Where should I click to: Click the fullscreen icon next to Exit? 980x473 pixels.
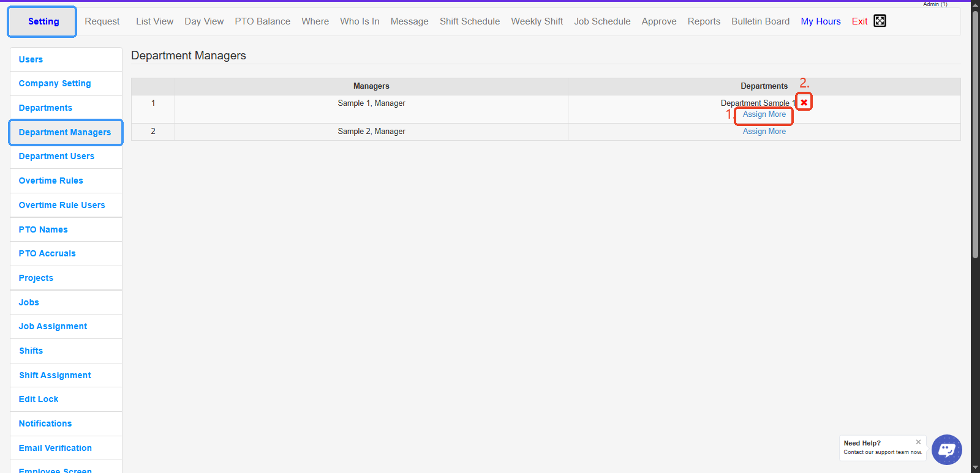pyautogui.click(x=880, y=21)
